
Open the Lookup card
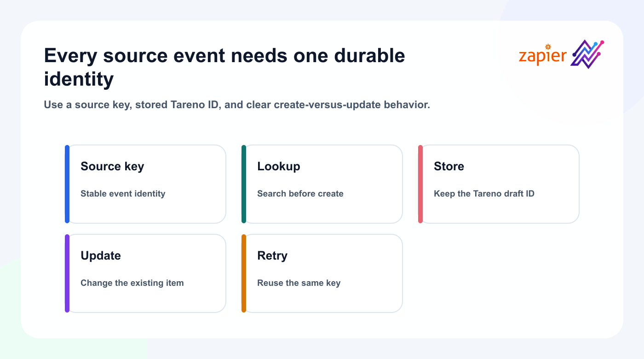pyautogui.click(x=322, y=184)
